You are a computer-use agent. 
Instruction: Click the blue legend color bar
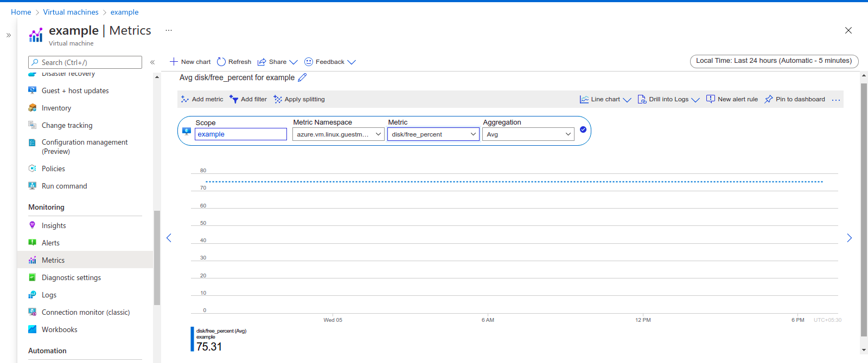point(192,339)
